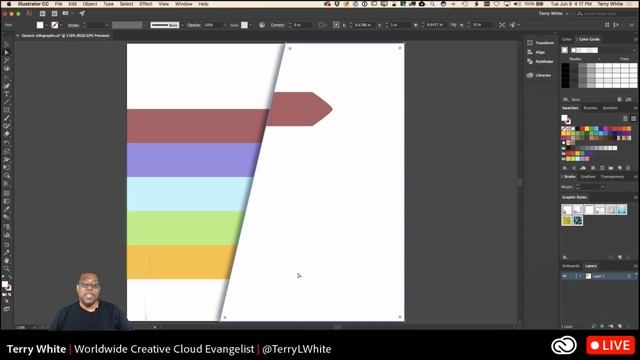
Task: Apply the yellow graphic style thumbnail
Action: point(567,220)
